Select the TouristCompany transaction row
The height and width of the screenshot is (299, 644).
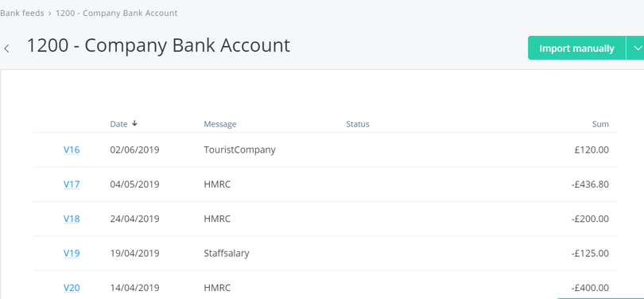click(325, 150)
